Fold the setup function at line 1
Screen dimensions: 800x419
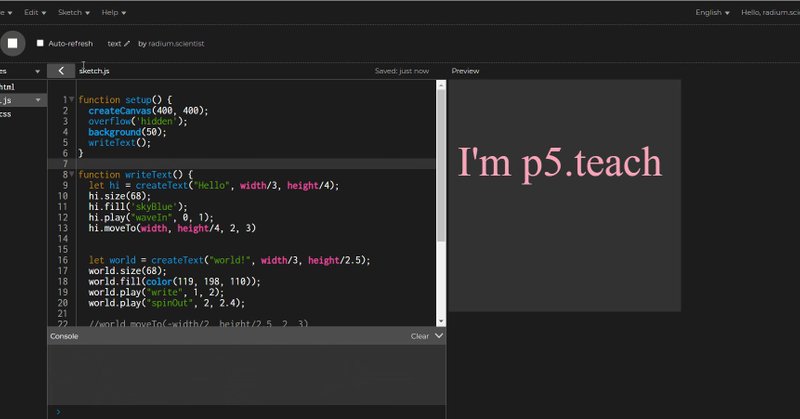click(71, 100)
